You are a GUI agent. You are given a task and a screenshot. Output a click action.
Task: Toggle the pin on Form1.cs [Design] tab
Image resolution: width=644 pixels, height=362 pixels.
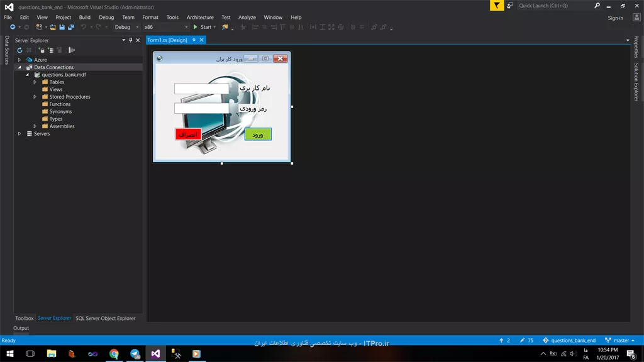194,40
